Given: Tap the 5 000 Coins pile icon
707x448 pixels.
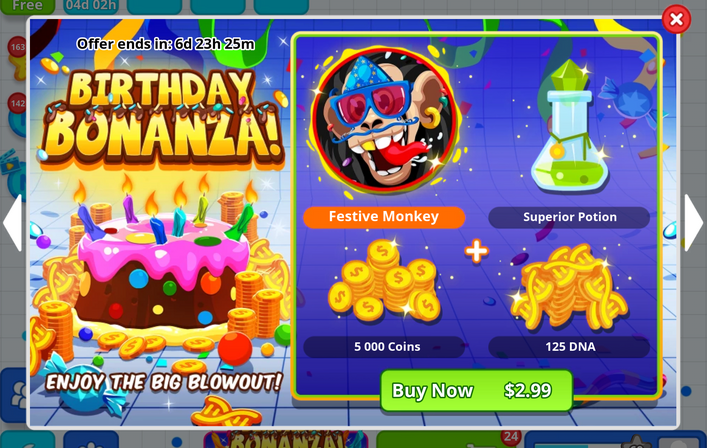Looking at the screenshot, I should 384,280.
